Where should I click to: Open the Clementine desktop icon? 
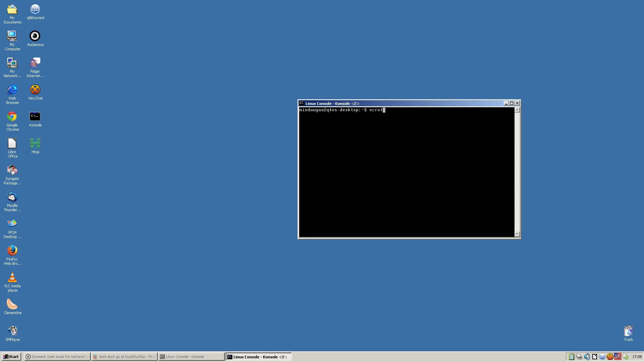[x=12, y=304]
